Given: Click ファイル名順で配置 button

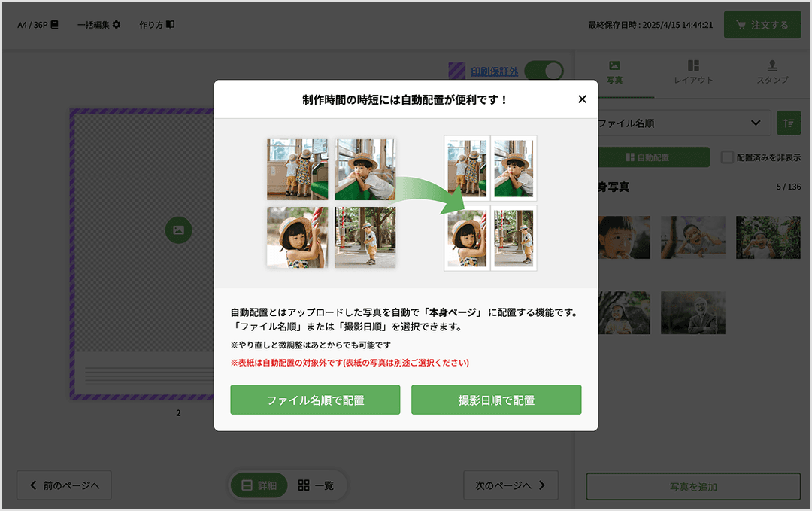Looking at the screenshot, I should [315, 400].
